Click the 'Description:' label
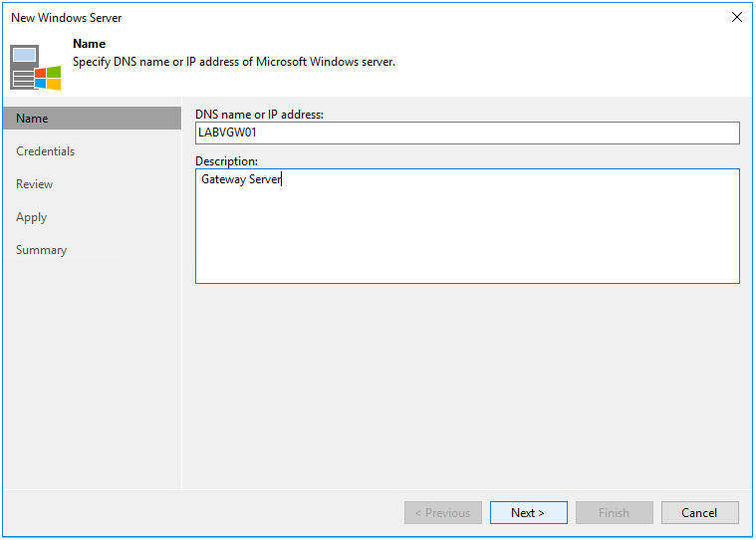756x540 pixels. (x=226, y=160)
